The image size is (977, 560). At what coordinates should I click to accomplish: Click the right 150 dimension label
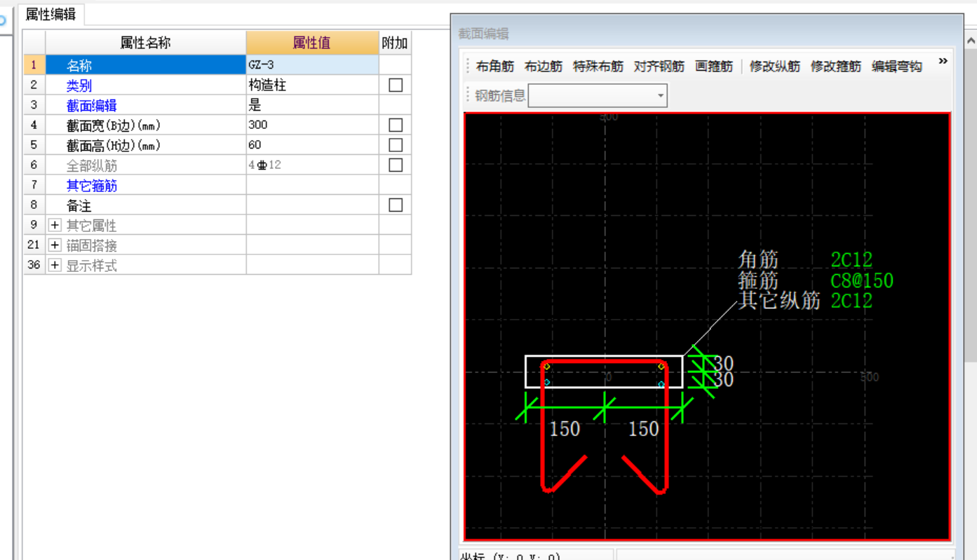pyautogui.click(x=643, y=429)
